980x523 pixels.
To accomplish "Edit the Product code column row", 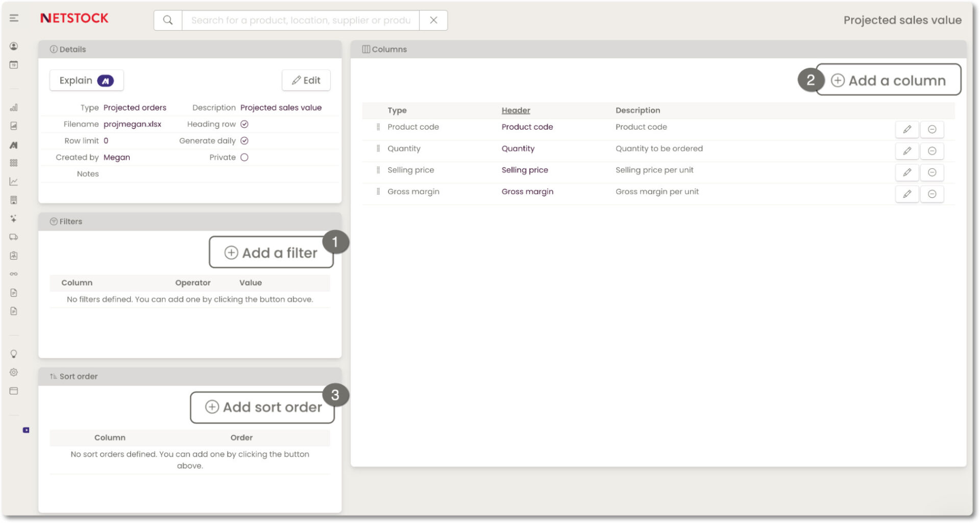I will (907, 130).
